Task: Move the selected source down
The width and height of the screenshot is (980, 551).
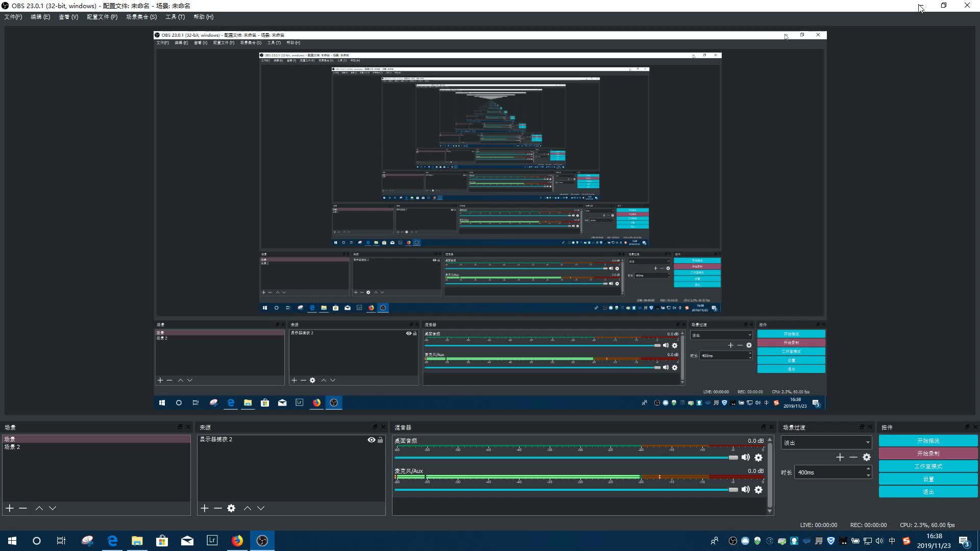Action: tap(261, 508)
